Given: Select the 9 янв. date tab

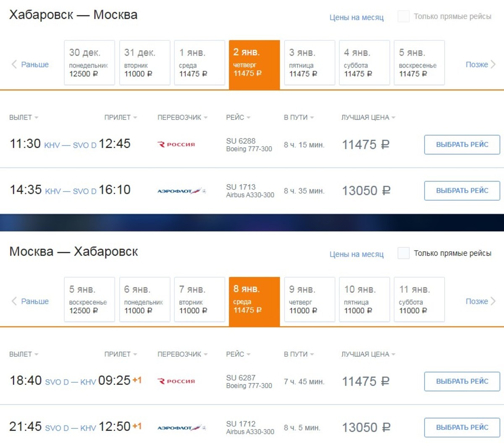Looking at the screenshot, I should click(x=310, y=299).
